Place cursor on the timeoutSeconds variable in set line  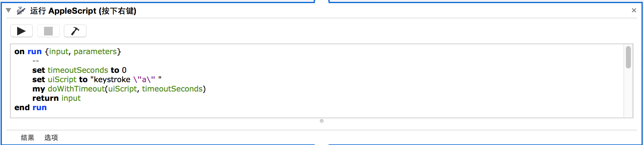(x=78, y=70)
